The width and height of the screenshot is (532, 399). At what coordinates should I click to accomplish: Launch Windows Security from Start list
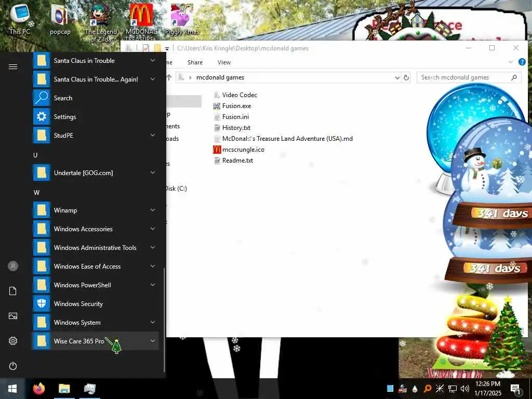tap(96, 303)
